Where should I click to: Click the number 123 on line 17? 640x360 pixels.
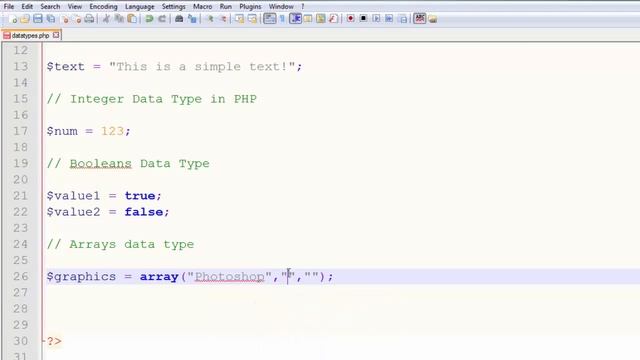(x=112, y=131)
